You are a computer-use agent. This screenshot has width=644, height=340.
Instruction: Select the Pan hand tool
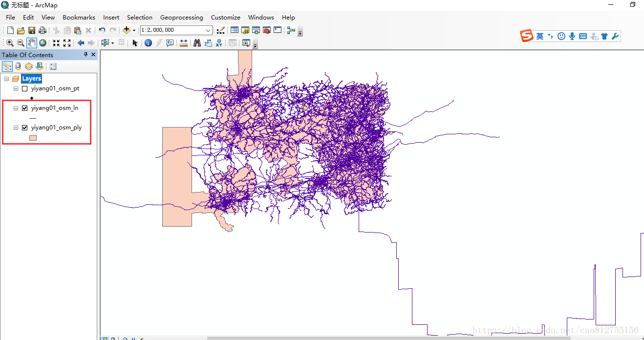pyautogui.click(x=32, y=43)
